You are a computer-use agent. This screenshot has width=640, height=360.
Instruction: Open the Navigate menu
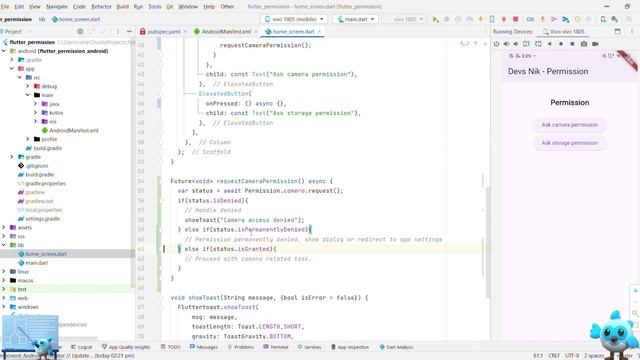tap(57, 7)
